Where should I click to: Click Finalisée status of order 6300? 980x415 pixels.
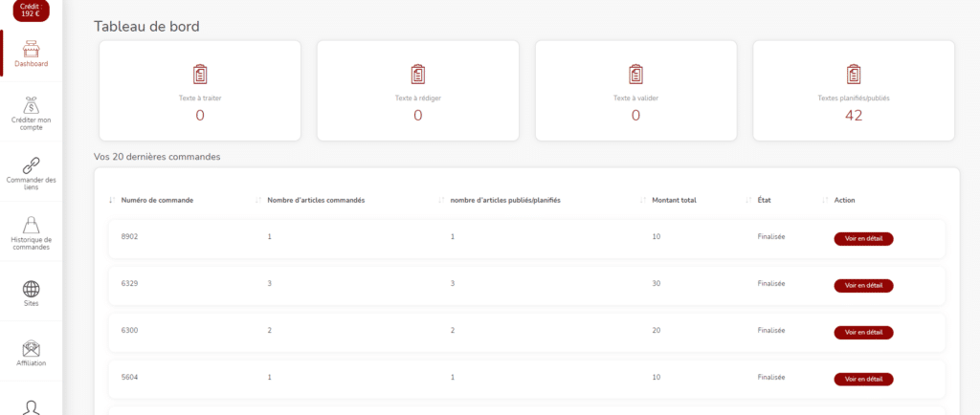(x=771, y=330)
